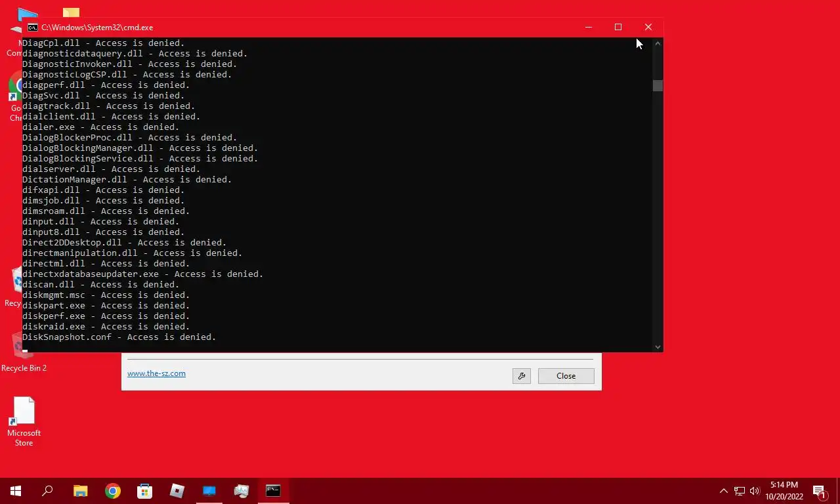Click the 'diagtrack.dll' output line
Image resolution: width=840 pixels, height=504 pixels.
click(109, 106)
